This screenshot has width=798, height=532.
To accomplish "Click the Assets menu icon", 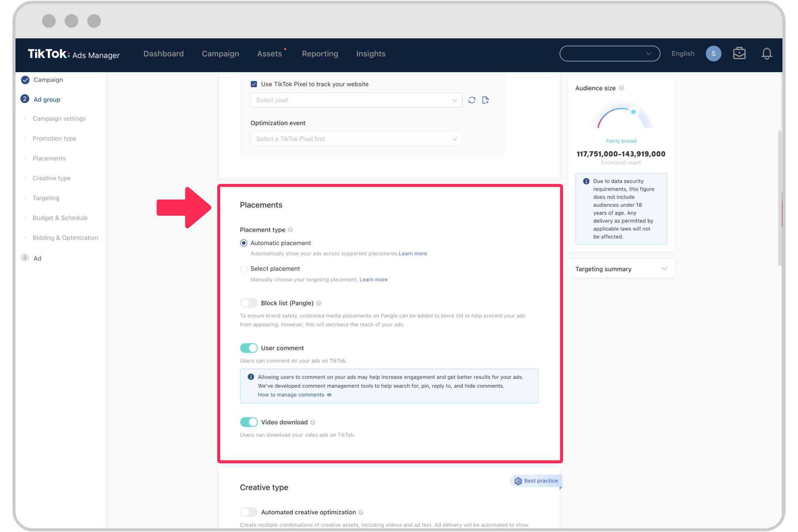I will [x=270, y=54].
